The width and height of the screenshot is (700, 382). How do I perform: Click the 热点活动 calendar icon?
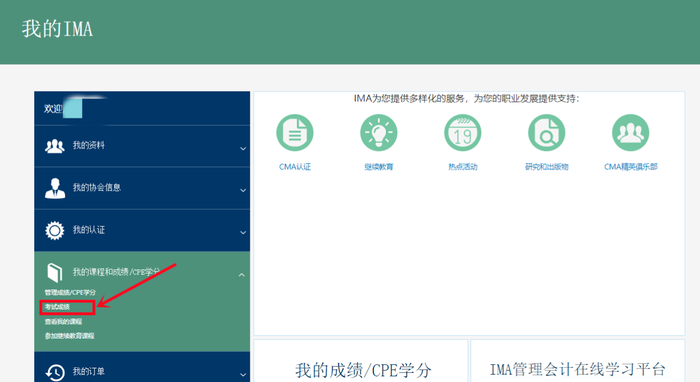point(462,133)
